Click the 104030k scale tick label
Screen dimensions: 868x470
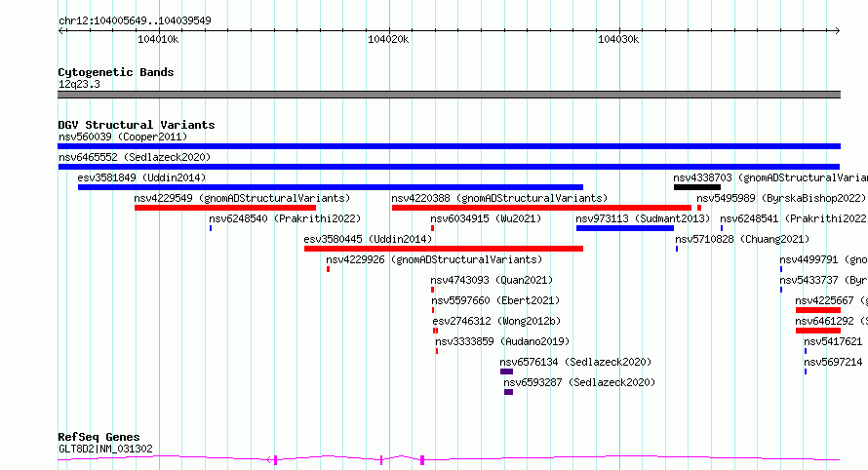pos(618,39)
